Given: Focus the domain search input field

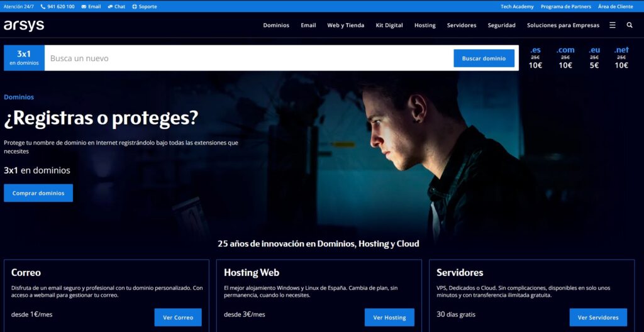Looking at the screenshot, I should 249,58.
